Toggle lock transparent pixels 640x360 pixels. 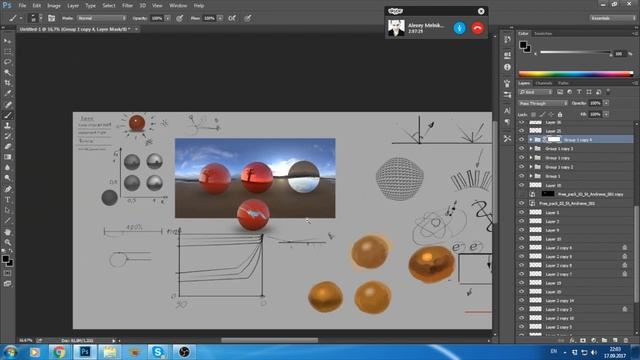click(x=533, y=115)
